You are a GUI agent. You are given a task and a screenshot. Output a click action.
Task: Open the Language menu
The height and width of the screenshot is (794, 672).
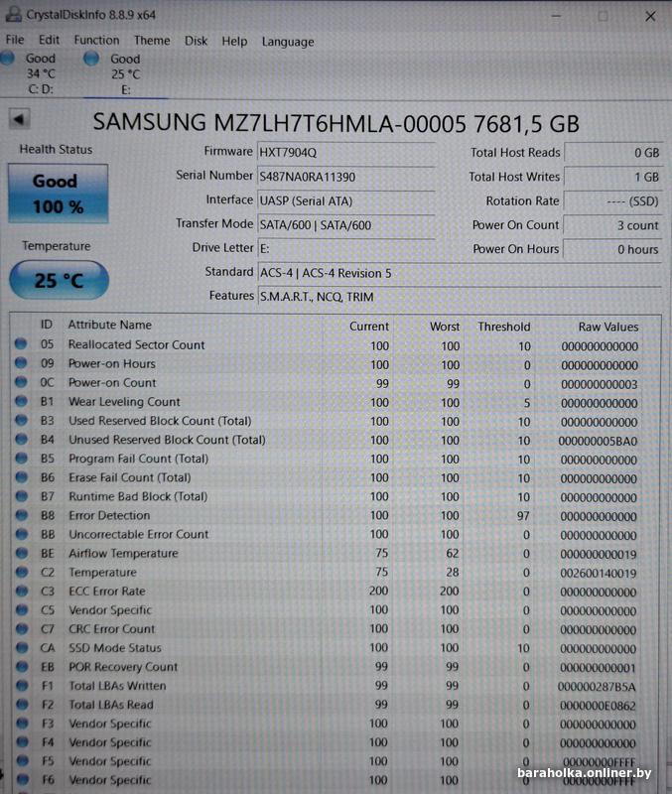[288, 42]
